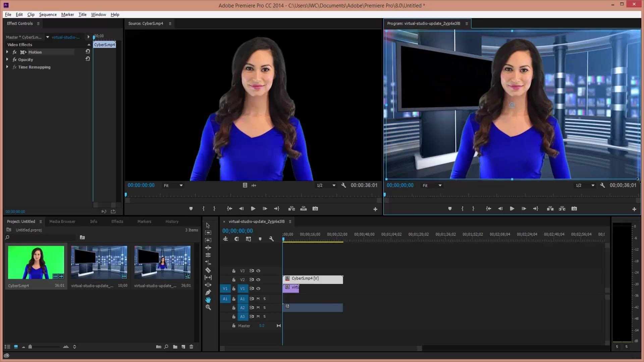Click the Play button in Source monitor
The height and width of the screenshot is (362, 644).
point(253,208)
